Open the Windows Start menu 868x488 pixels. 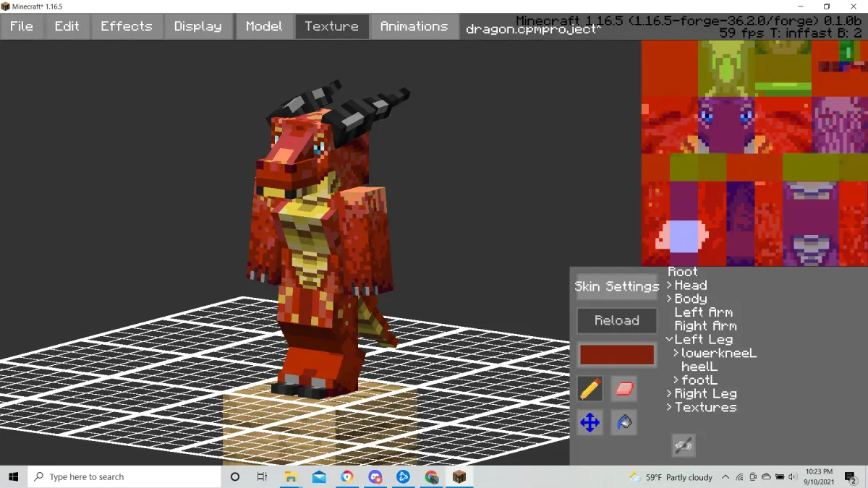(x=14, y=477)
